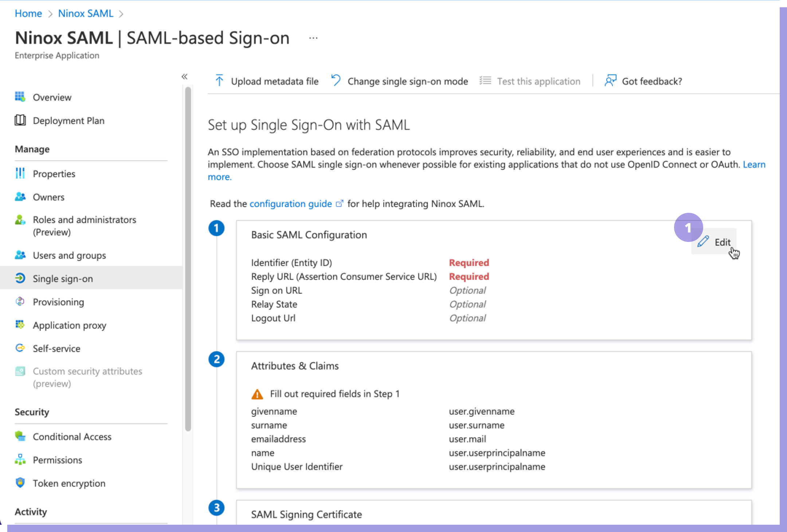Click the Provisioning cycle icon

click(x=20, y=302)
